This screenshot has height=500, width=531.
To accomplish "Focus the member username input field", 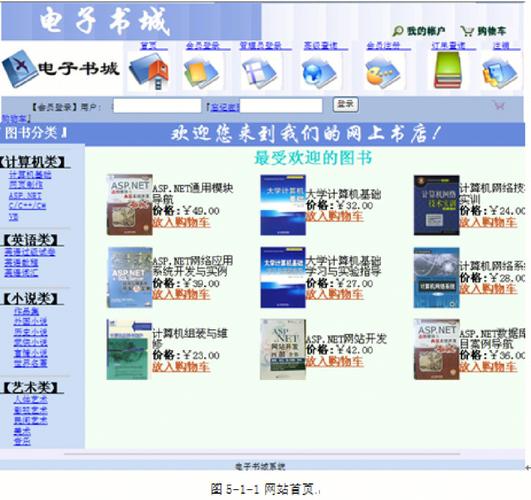I will (157, 106).
